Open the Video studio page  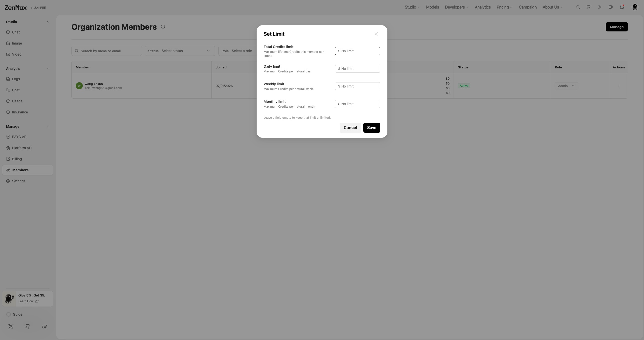(28, 54)
